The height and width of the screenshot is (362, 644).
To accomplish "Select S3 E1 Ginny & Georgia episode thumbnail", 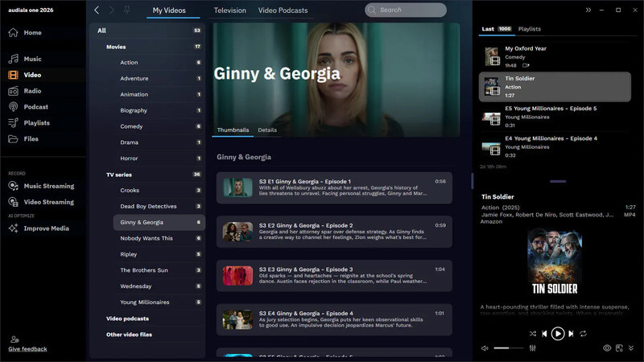I will click(x=237, y=187).
